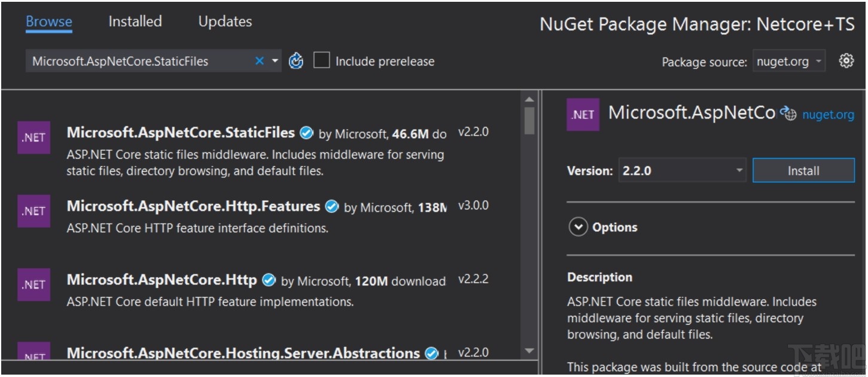Click the refresh search results icon

[296, 60]
